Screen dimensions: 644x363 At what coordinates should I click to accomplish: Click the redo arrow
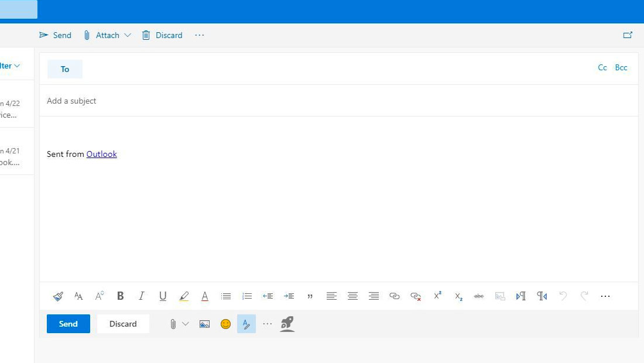coord(584,296)
